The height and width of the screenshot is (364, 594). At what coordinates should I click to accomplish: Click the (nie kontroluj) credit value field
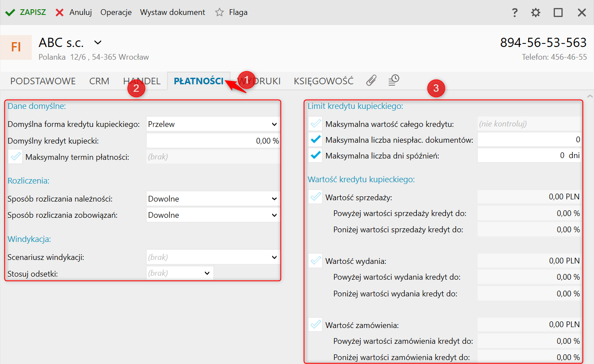[x=529, y=124]
